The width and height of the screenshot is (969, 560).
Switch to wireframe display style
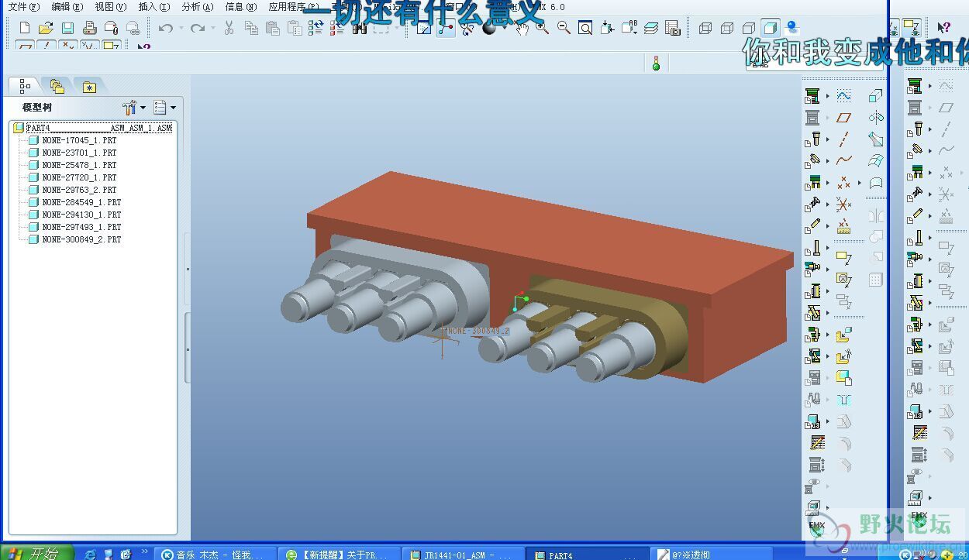(705, 29)
